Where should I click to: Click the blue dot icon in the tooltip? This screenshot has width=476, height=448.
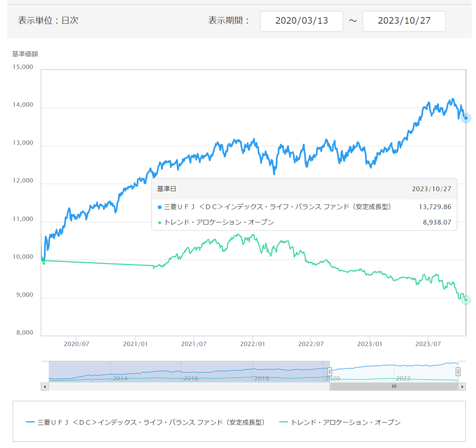click(160, 207)
